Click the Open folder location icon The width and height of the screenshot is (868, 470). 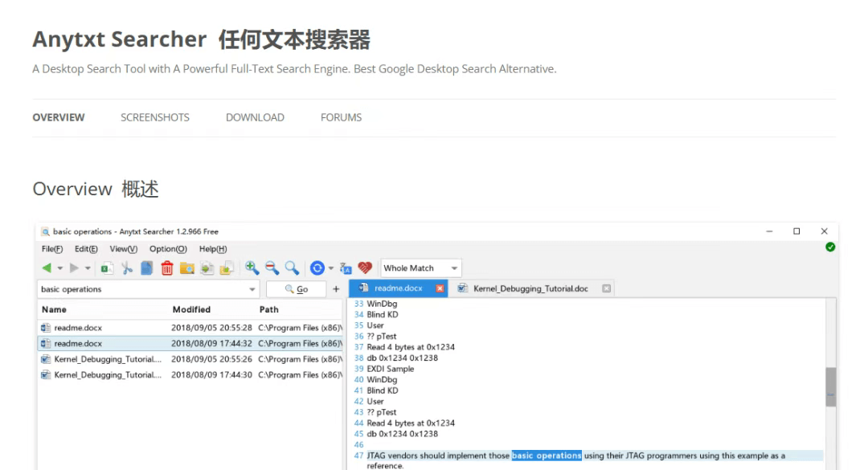(x=187, y=268)
